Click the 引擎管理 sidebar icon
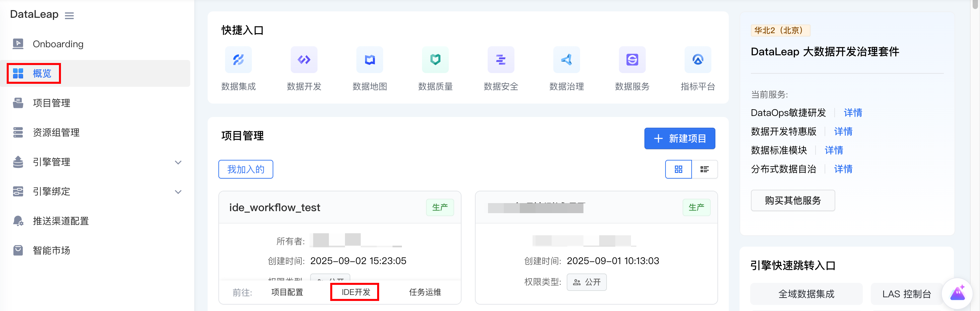The height and width of the screenshot is (311, 980). click(18, 162)
